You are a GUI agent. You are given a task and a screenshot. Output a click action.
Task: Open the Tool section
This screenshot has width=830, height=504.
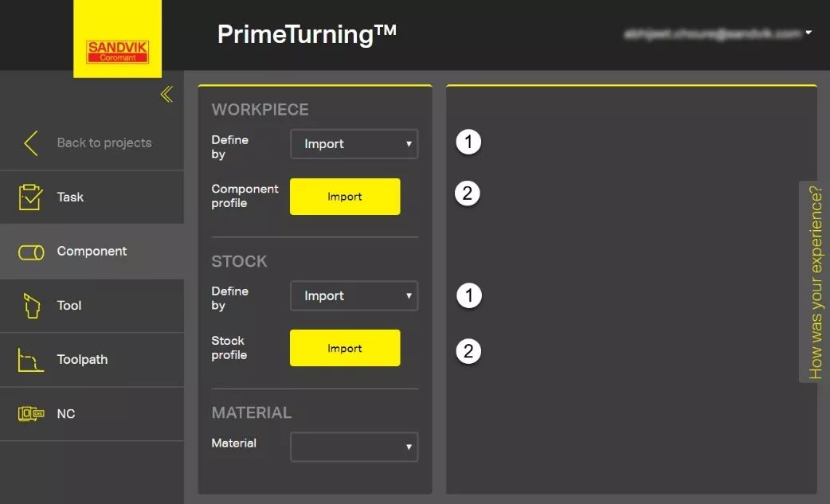[92, 306]
